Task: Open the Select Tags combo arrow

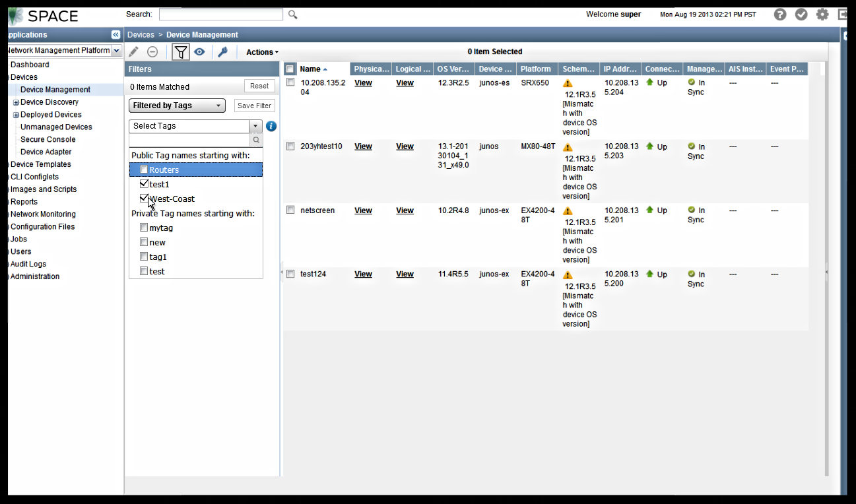Action: [255, 126]
